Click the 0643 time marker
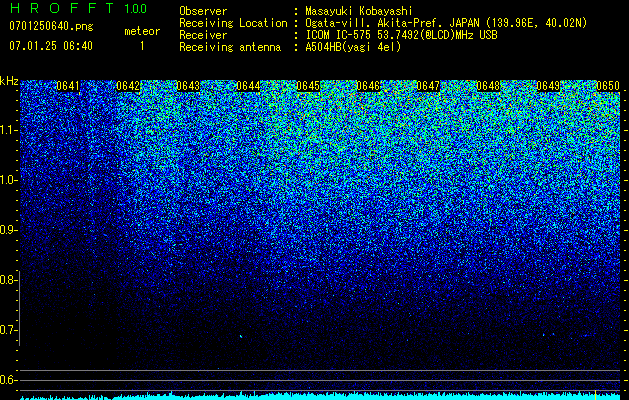 188,86
